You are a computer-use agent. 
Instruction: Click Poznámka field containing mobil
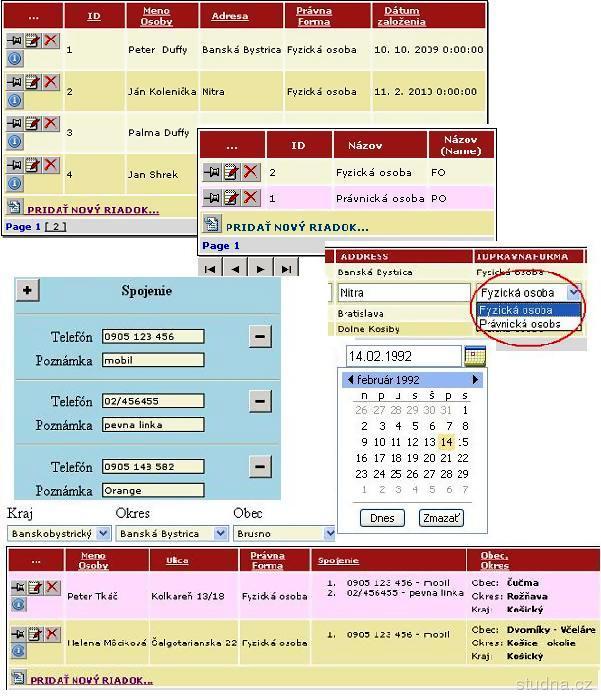click(x=153, y=360)
